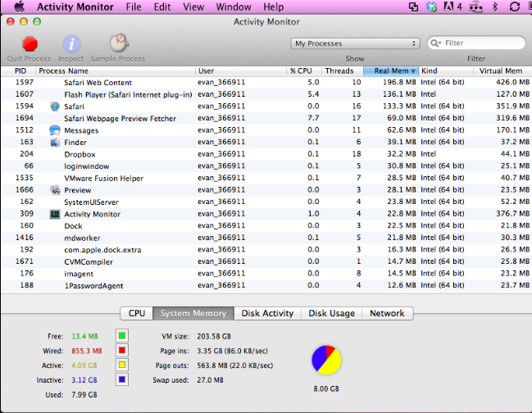This screenshot has width=532, height=413.
Task: Open the Window menu
Action: (x=234, y=7)
